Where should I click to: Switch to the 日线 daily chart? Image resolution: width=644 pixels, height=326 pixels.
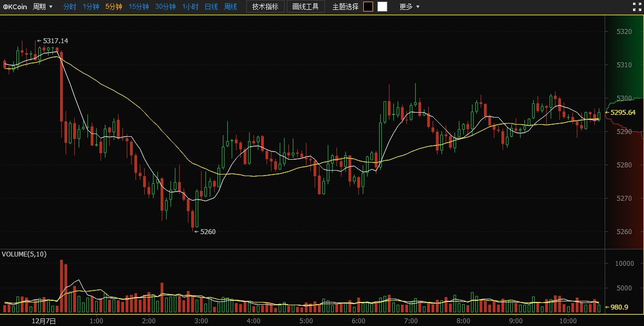[x=211, y=7]
